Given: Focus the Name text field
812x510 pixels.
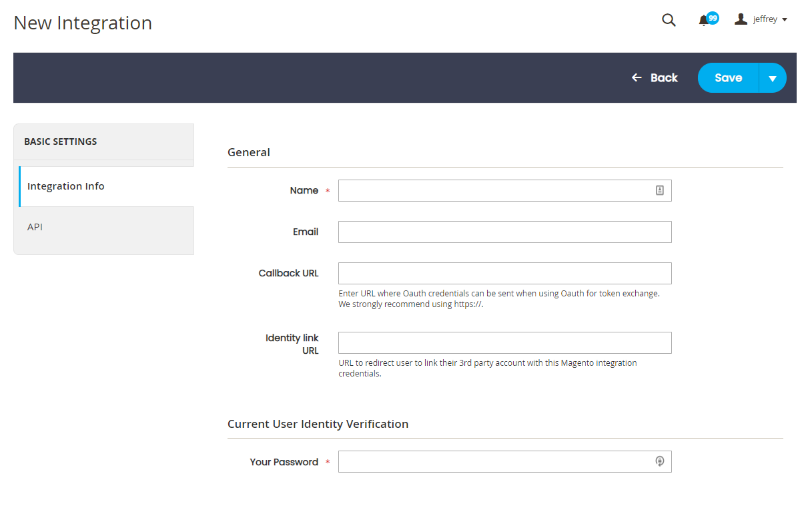Looking at the screenshot, I should click(x=494, y=190).
